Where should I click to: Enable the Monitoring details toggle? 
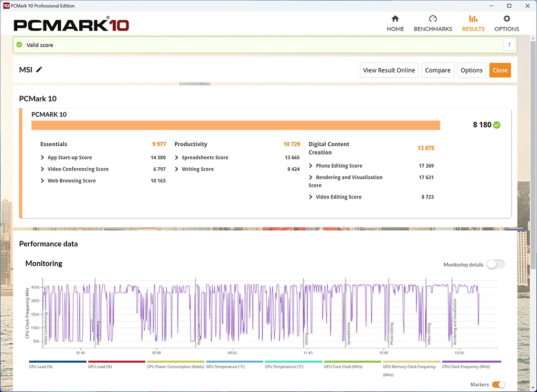click(x=495, y=265)
